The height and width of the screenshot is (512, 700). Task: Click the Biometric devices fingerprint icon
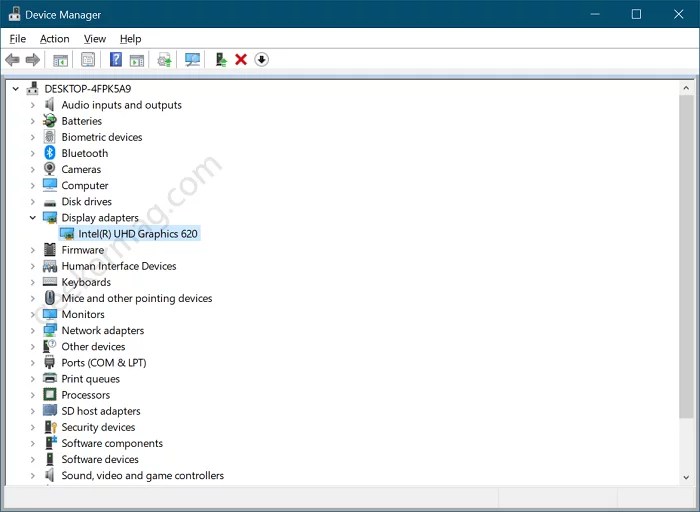tap(50, 137)
